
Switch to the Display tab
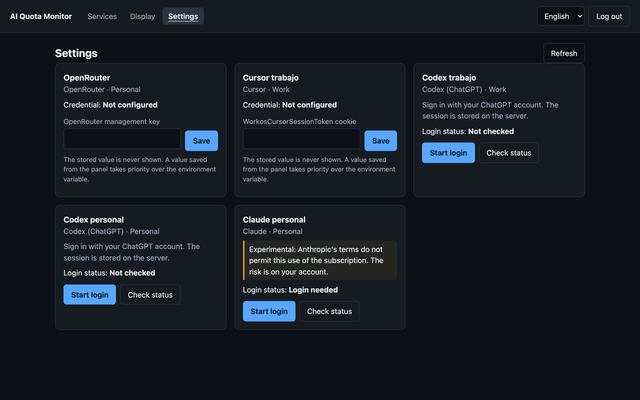142,16
